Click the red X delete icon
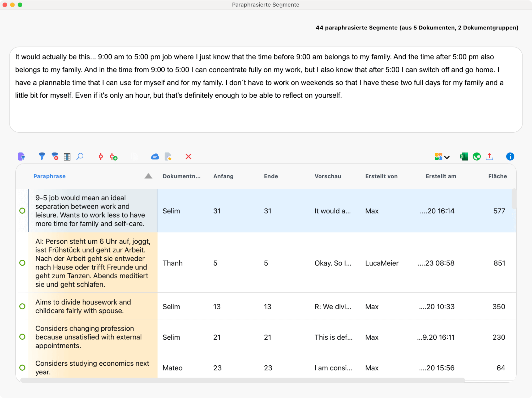532x398 pixels. [x=188, y=157]
